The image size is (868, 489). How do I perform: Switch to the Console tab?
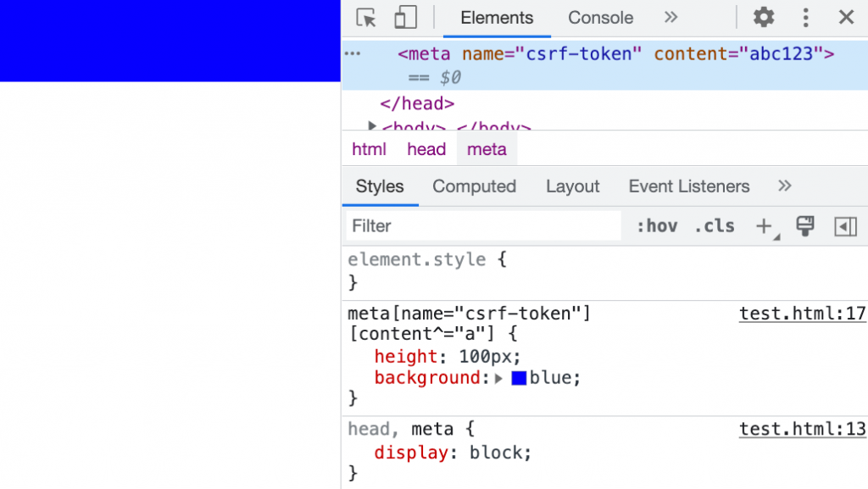pos(600,18)
